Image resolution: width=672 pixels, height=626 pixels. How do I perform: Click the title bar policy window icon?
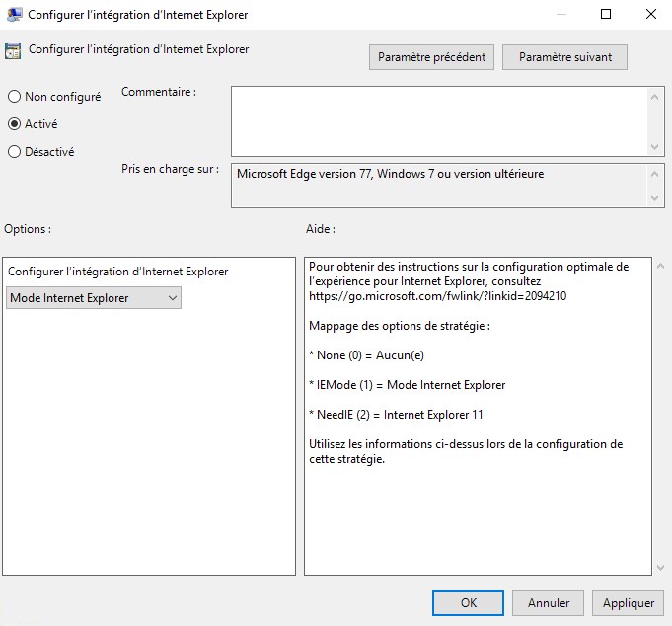tap(15, 15)
